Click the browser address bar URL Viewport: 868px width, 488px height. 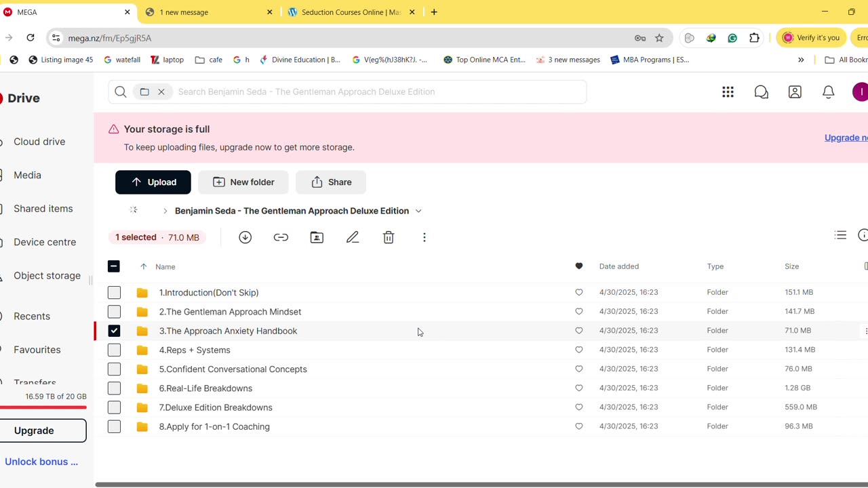pyautogui.click(x=110, y=38)
